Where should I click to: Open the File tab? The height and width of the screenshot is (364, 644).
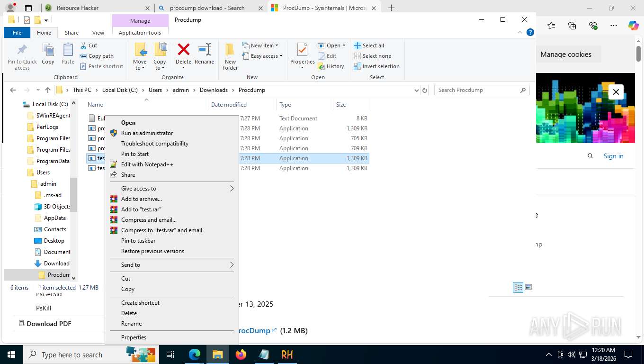point(17,33)
